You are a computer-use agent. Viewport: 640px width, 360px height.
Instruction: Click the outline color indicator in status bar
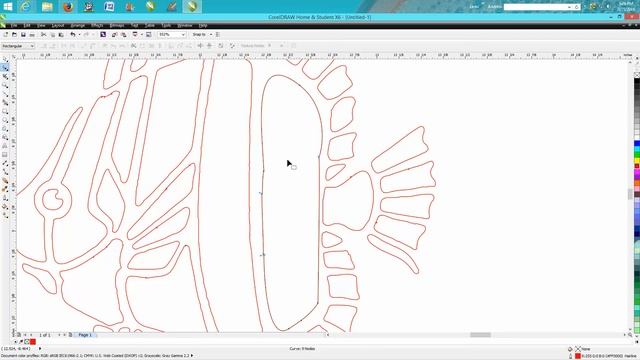(x=578, y=356)
